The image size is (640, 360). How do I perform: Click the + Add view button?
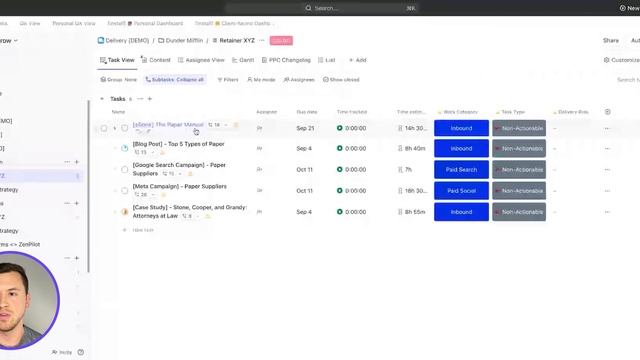pos(358,60)
